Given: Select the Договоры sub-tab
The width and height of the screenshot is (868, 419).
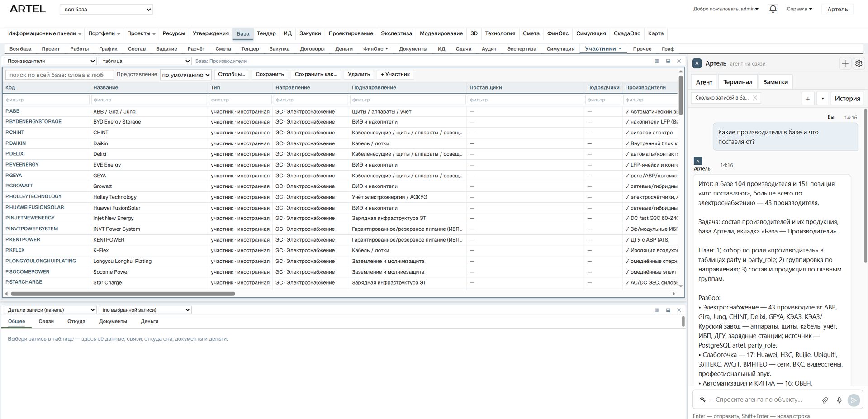Looking at the screenshot, I should click(x=312, y=49).
